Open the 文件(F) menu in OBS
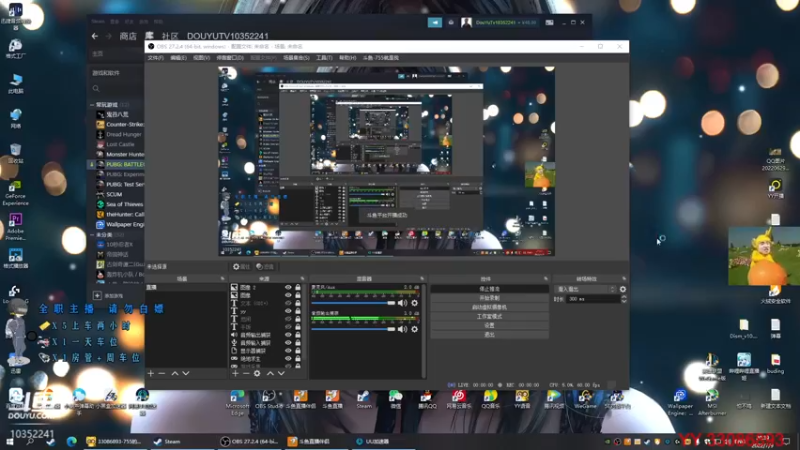Viewport: 800px width, 450px height. (x=156, y=58)
